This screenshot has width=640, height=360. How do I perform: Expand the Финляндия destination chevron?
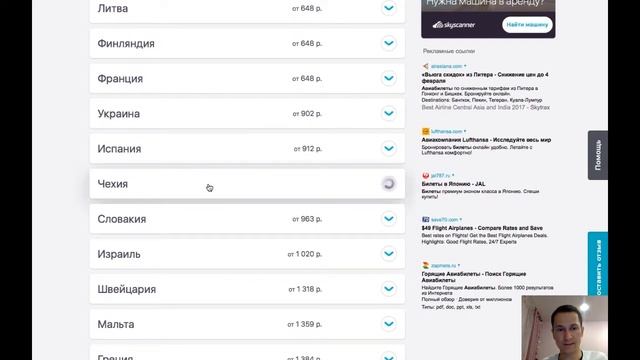(389, 43)
